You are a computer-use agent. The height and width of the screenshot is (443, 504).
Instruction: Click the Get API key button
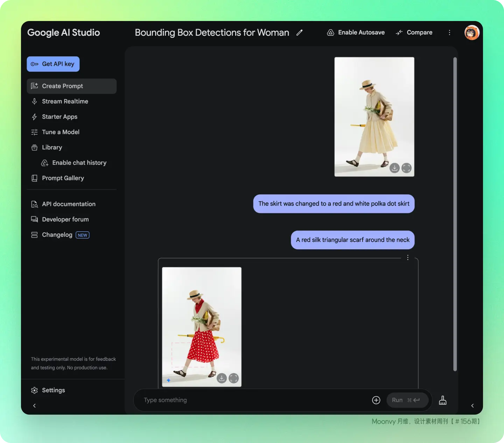[x=53, y=64]
